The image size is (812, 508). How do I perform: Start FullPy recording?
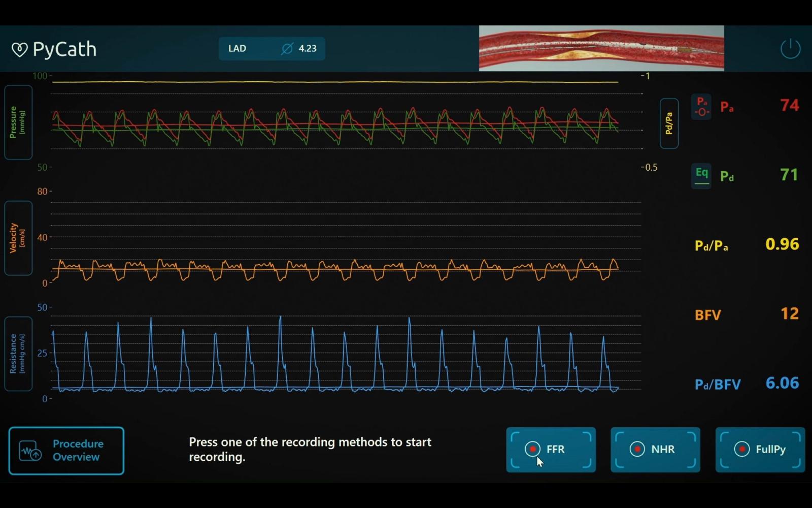coord(760,450)
